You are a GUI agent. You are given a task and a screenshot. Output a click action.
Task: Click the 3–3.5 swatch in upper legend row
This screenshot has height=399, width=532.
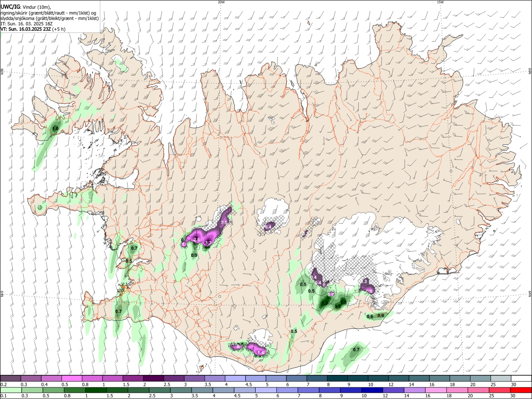pyautogui.click(x=195, y=378)
